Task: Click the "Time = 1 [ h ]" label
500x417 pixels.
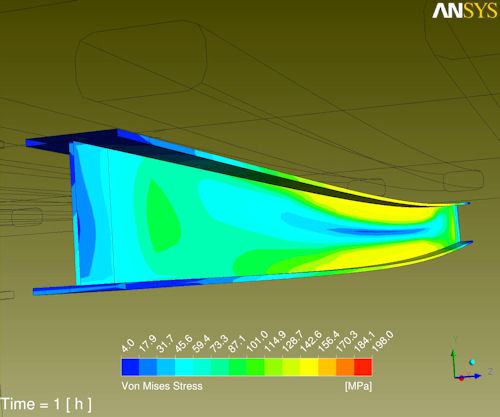Action: coord(46,404)
